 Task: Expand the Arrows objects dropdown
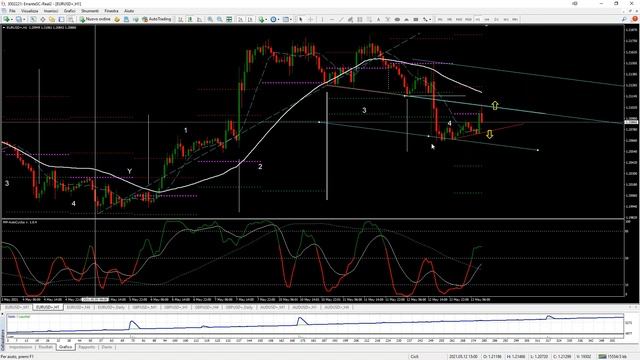[x=430, y=19]
